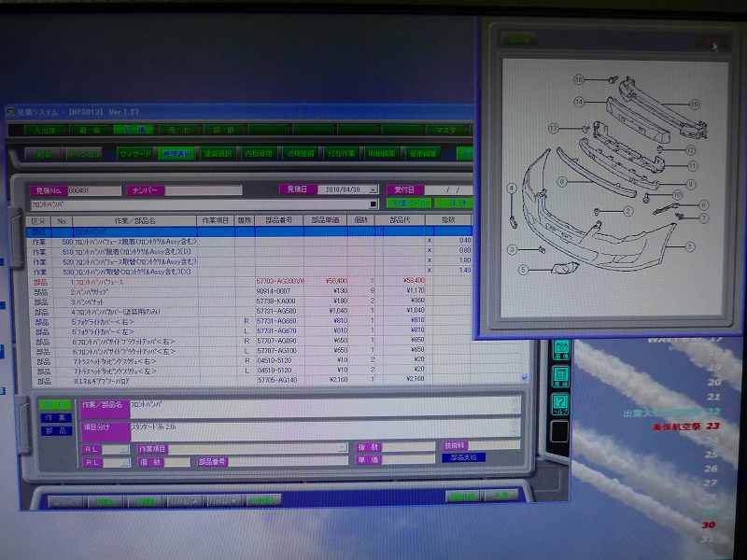Open the 見積日 date dropdown
Image resolution: width=747 pixels, height=560 pixels.
coord(373,189)
